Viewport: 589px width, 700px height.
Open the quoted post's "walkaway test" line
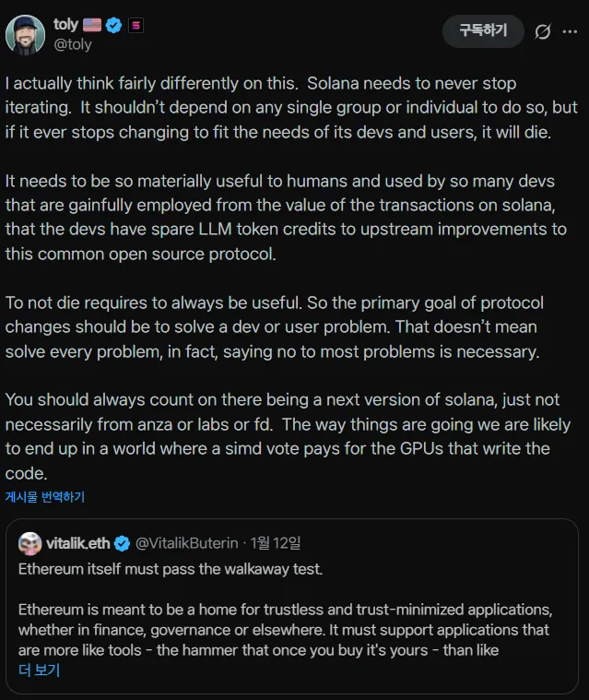pyautogui.click(x=171, y=569)
